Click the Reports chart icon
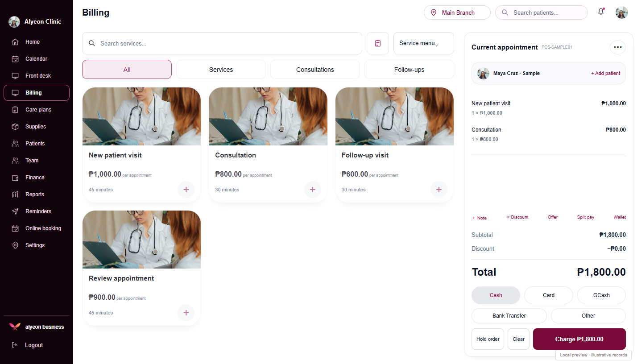The image size is (637, 364). pos(15,194)
